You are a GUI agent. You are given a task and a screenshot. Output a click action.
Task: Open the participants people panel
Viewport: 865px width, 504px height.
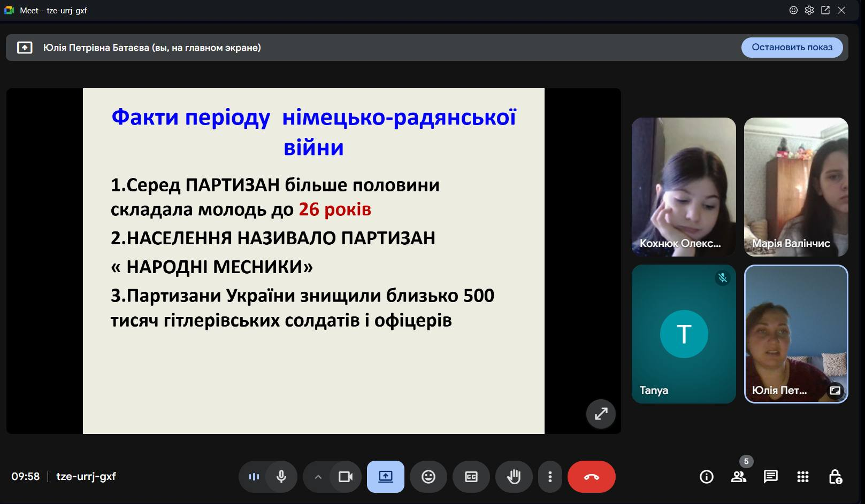(x=739, y=477)
